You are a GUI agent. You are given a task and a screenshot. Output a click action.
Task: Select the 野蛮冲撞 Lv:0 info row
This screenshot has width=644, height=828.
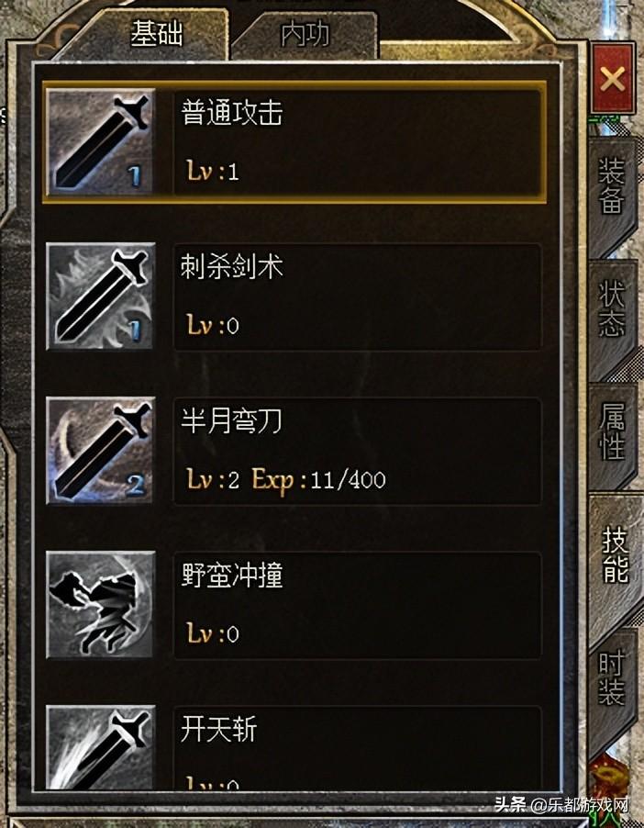tap(358, 605)
